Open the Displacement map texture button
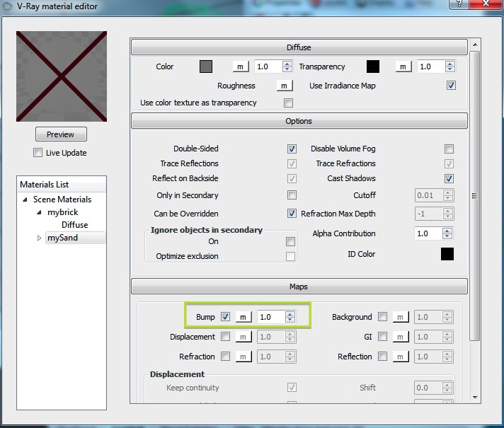This screenshot has height=428, width=504. 244,337
